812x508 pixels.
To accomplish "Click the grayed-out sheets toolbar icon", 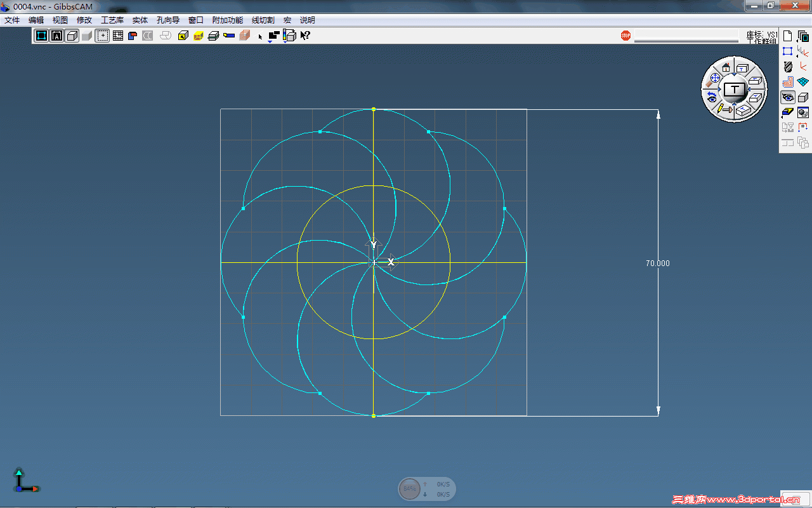I will click(x=166, y=36).
